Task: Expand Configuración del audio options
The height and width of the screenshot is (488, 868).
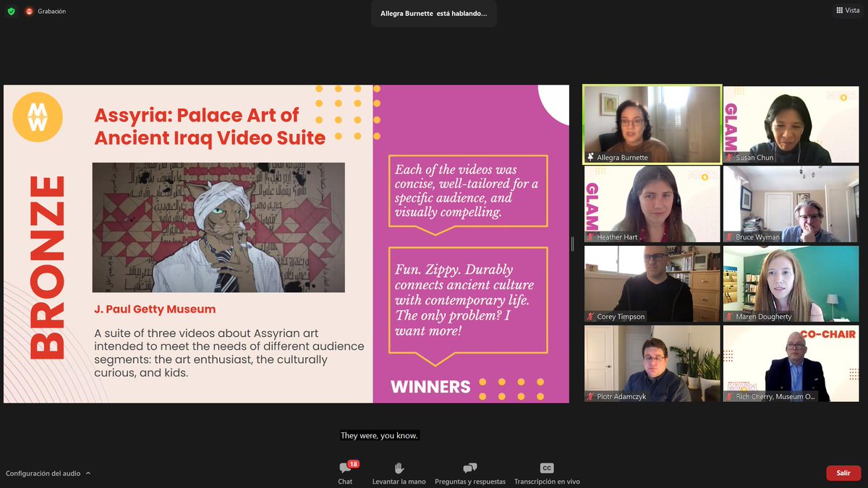Action: [x=48, y=474]
